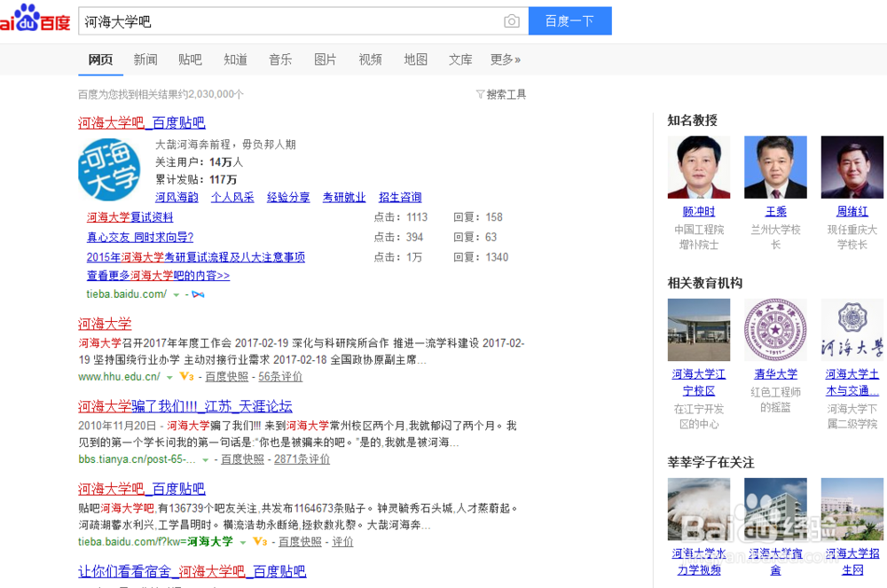
Task: Open 河海大学骗了我们!!!_江苏_天涯论坛 result
Action: 185,406
